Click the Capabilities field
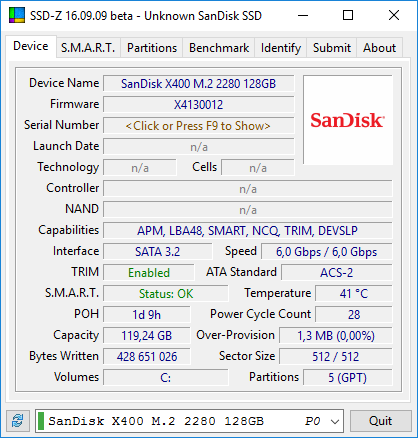 [248, 231]
